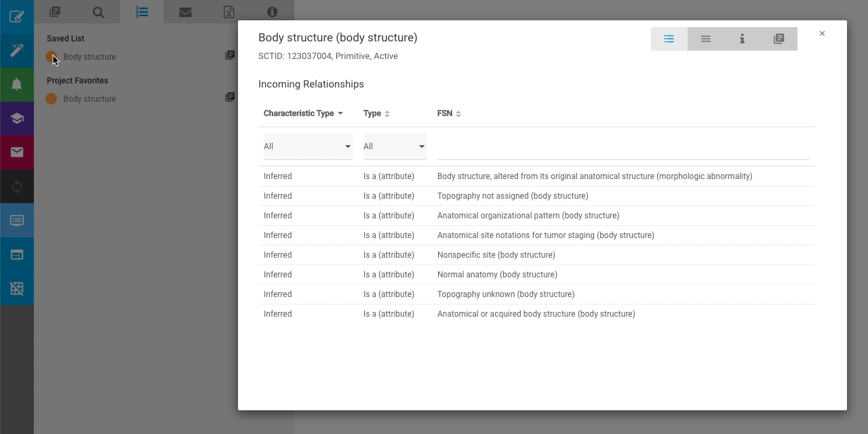The height and width of the screenshot is (434, 868).
Task: Open the spreadsheet file tab
Action: click(x=229, y=12)
